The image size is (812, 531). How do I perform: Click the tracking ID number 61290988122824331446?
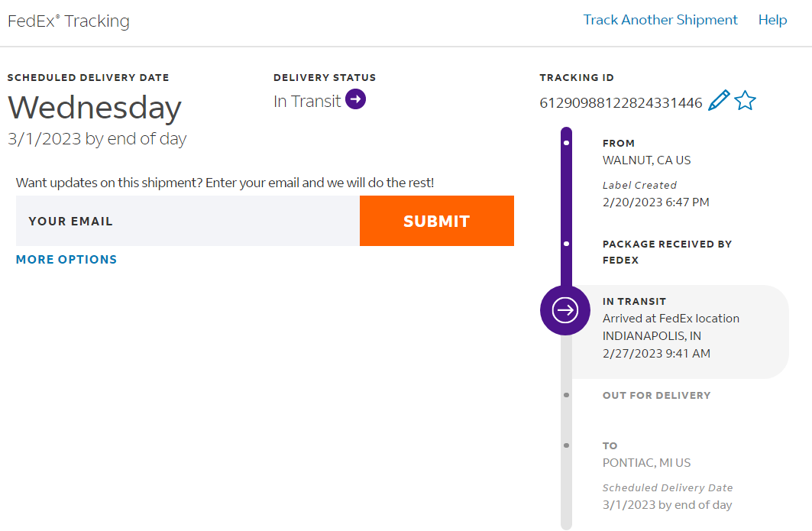click(x=620, y=102)
